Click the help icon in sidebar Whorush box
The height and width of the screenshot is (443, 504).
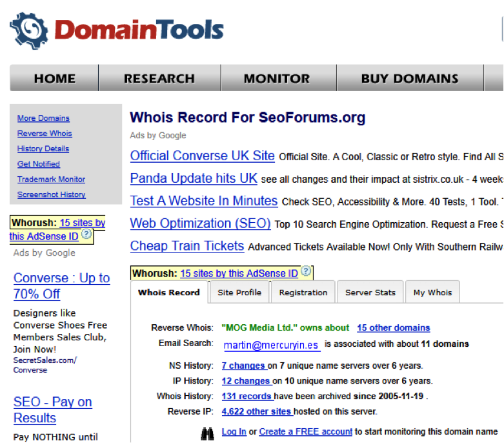(86, 236)
